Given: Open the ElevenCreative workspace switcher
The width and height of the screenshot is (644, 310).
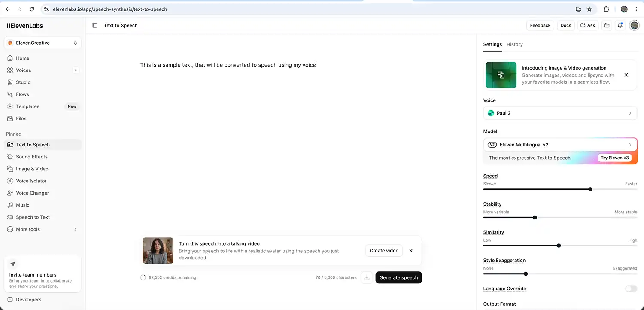Looking at the screenshot, I should pos(43,43).
